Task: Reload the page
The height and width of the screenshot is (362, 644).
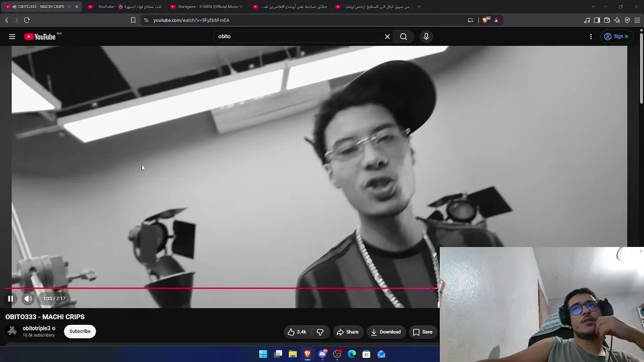Action: pyautogui.click(x=27, y=20)
